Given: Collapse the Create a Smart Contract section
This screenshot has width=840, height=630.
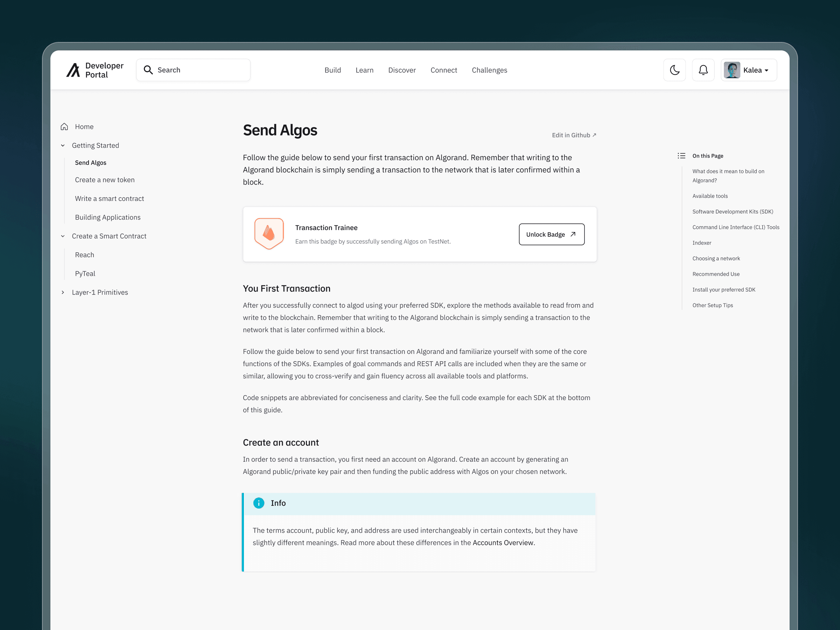Looking at the screenshot, I should coord(63,236).
